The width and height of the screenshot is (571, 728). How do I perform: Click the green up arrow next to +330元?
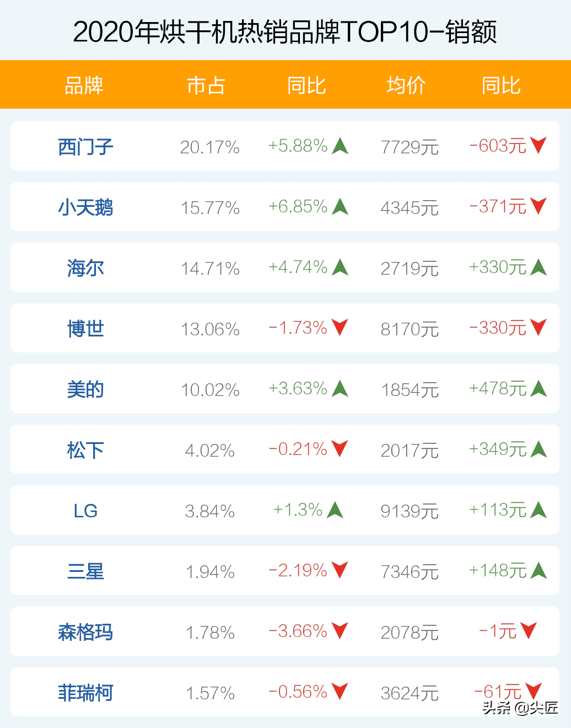(538, 267)
